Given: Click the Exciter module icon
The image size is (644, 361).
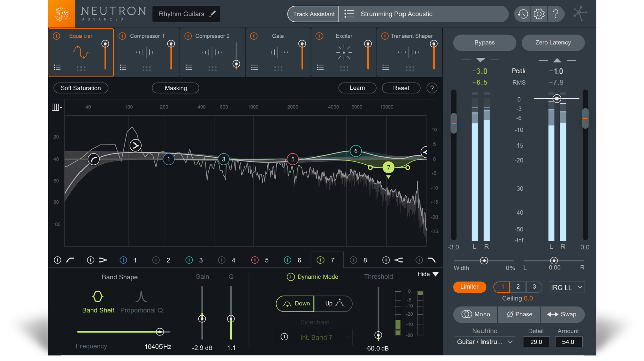Looking at the screenshot, I should (x=344, y=52).
